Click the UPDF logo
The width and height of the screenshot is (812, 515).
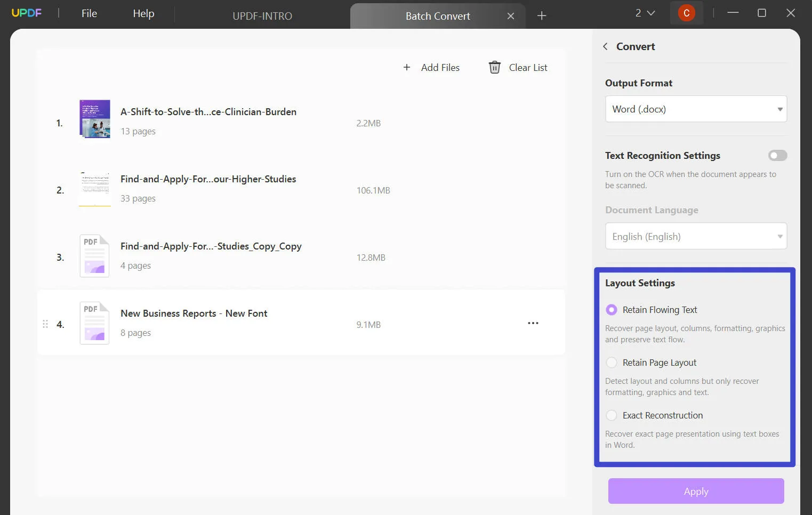click(x=27, y=13)
